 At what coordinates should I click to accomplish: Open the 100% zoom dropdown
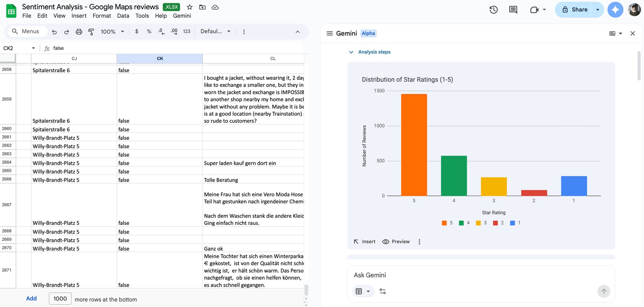pyautogui.click(x=112, y=32)
